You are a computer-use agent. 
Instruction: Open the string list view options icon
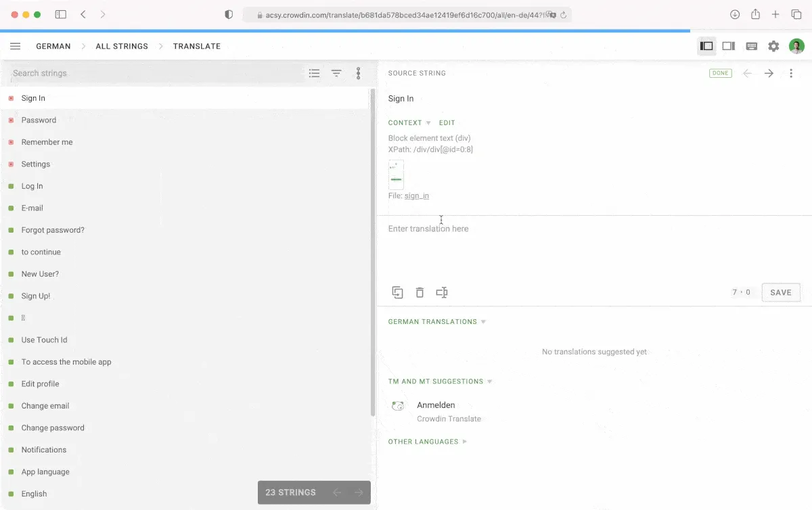point(314,73)
